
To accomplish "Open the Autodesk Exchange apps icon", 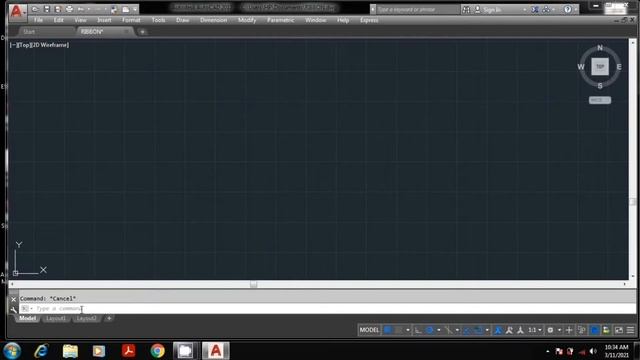I will point(535,9).
